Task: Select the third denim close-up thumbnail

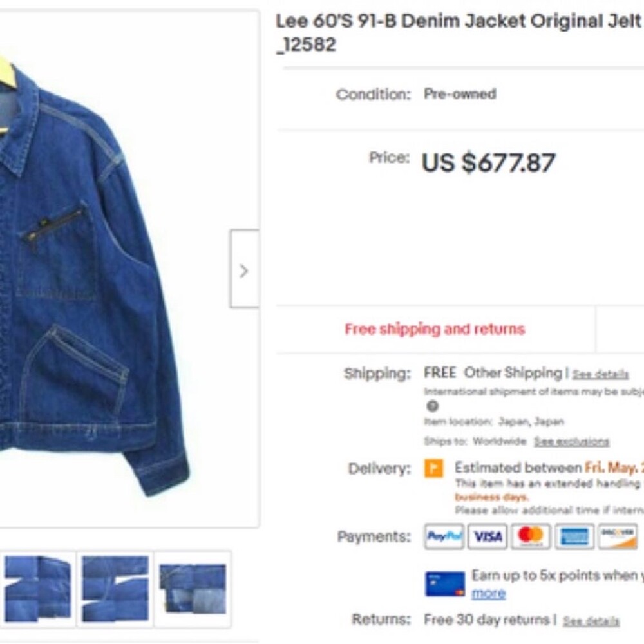Action: [x=193, y=589]
